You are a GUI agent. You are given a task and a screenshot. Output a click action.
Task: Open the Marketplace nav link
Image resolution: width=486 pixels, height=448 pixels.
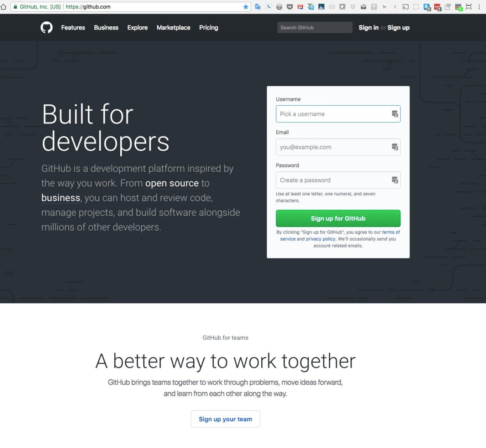click(173, 28)
